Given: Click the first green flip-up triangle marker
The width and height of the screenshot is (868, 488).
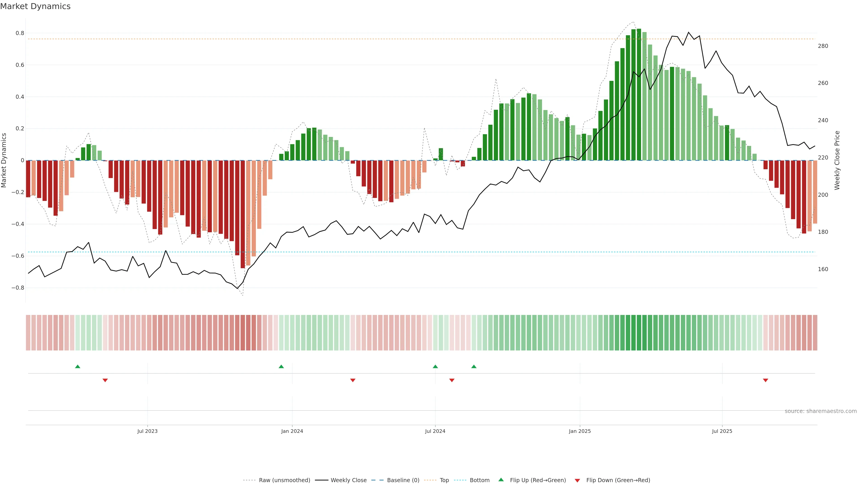Looking at the screenshot, I should click(x=78, y=366).
